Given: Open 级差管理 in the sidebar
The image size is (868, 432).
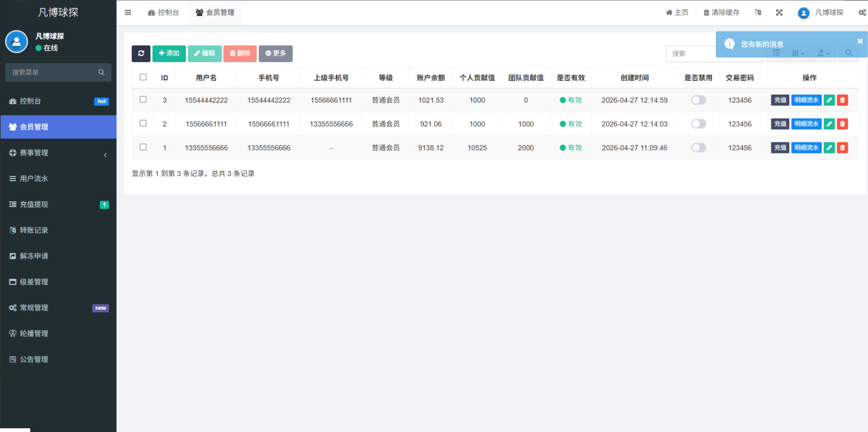Looking at the screenshot, I should [58, 282].
